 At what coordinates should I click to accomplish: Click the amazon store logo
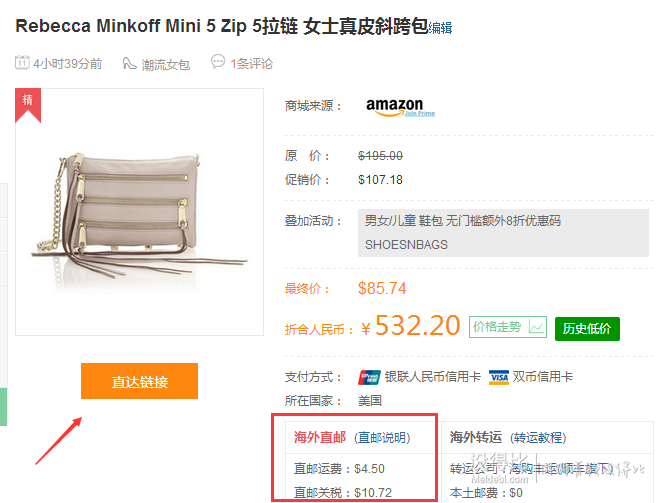tap(394, 107)
